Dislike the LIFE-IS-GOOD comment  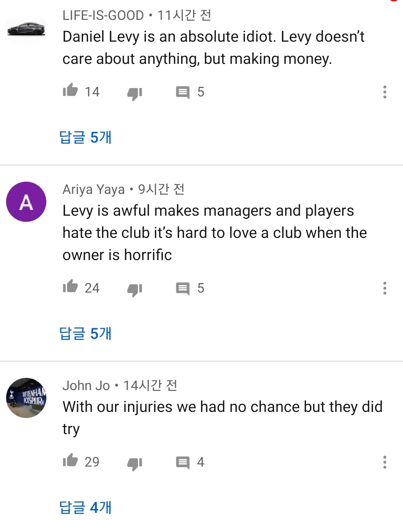(135, 93)
